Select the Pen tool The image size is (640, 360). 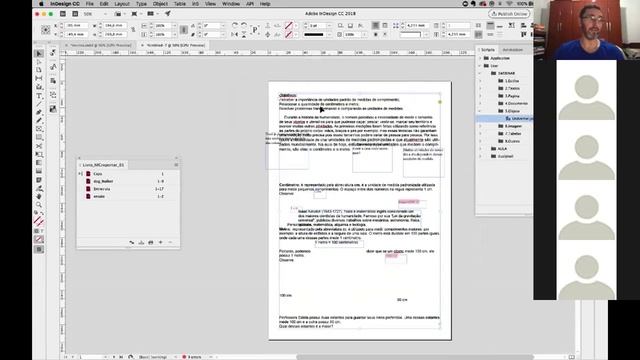[x=39, y=112]
